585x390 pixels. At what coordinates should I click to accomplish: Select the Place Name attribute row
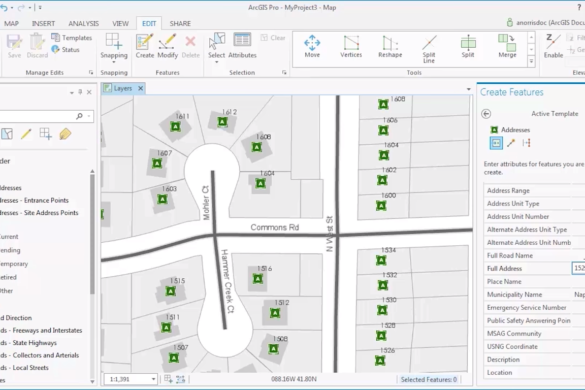click(x=534, y=281)
